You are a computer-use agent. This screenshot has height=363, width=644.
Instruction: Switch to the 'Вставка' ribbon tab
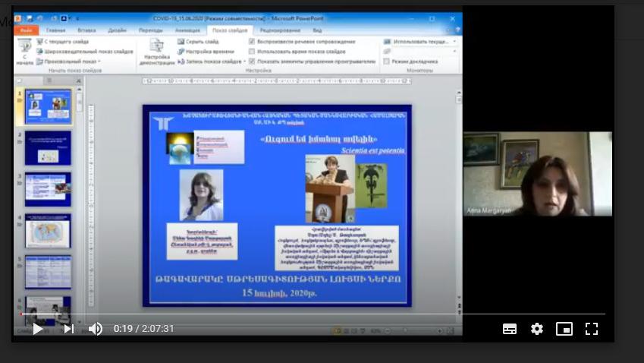click(86, 30)
